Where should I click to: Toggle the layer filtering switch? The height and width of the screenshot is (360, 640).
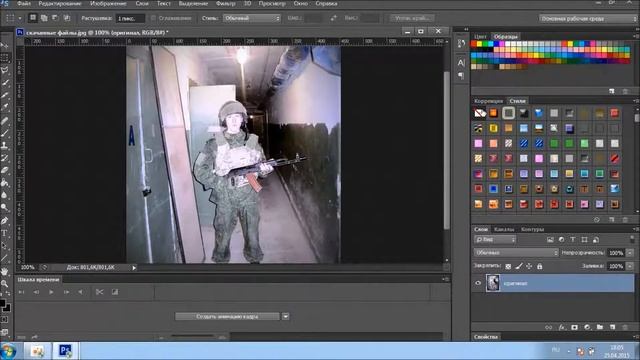coord(632,239)
